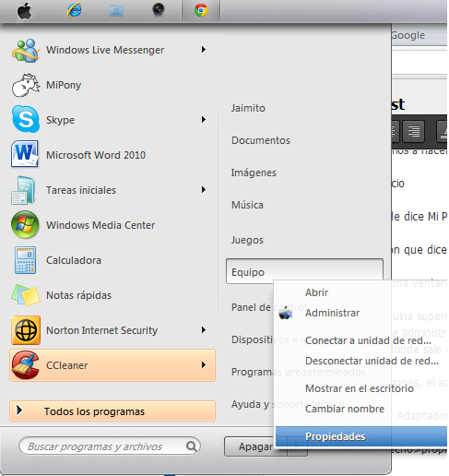449x476 pixels.
Task: Expand the CCleaner submenu arrow
Action: pos(204,365)
